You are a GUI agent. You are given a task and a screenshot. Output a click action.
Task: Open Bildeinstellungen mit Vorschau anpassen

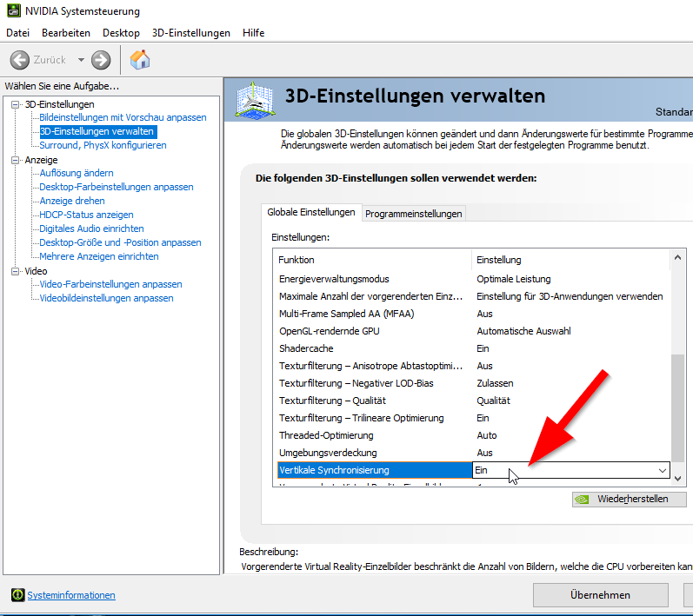click(x=123, y=117)
